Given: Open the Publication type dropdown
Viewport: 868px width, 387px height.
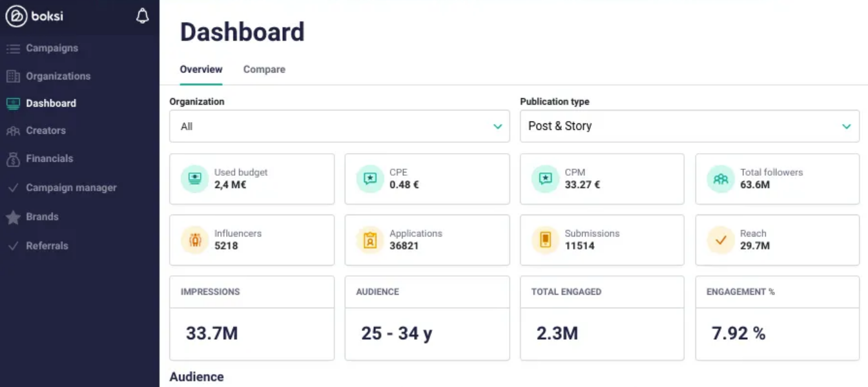Looking at the screenshot, I should (x=689, y=126).
